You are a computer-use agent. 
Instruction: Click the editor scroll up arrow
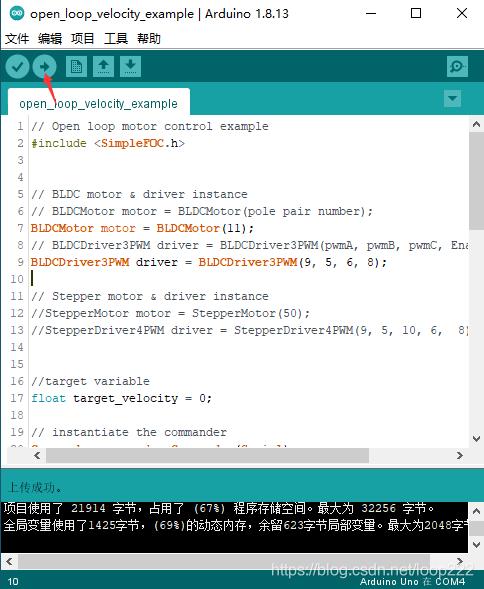pyautogui.click(x=476, y=124)
